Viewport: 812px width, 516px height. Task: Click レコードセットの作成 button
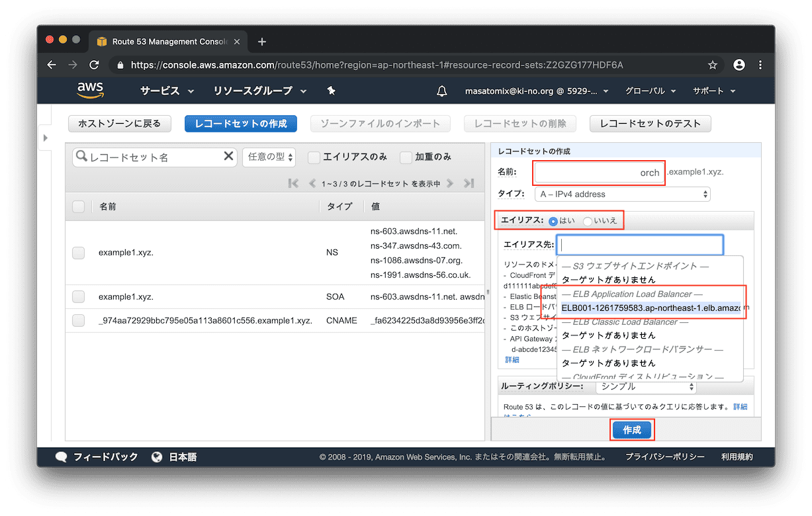241,124
